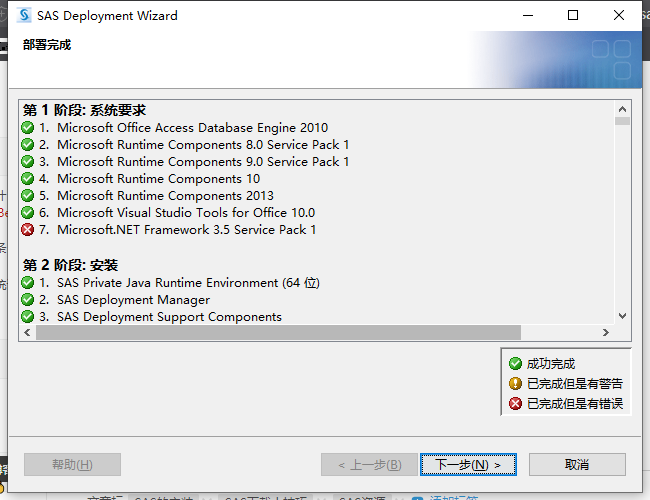
Task: Select the row Microsoft Office Access Database Engine 2010
Action: (x=184, y=127)
